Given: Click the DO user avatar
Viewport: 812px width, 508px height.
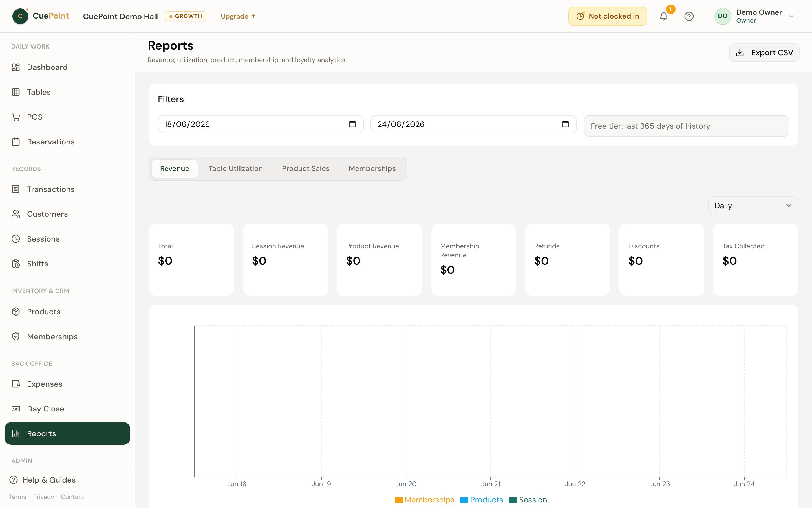Looking at the screenshot, I should 722,16.
